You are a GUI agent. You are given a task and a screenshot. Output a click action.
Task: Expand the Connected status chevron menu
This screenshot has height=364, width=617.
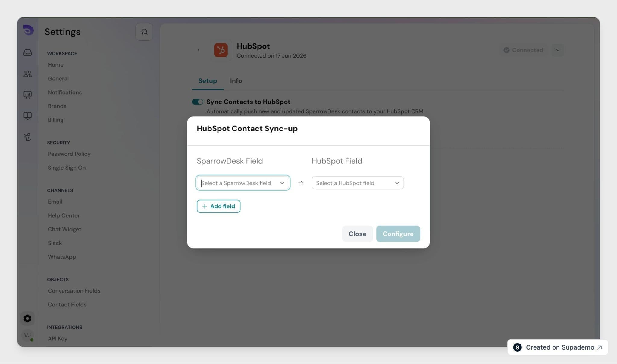pos(558,50)
